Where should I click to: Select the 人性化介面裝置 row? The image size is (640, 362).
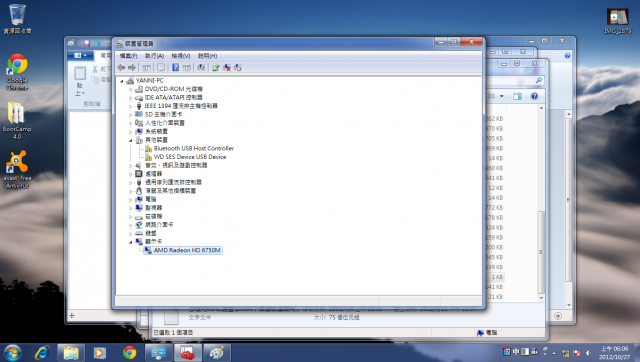165,123
